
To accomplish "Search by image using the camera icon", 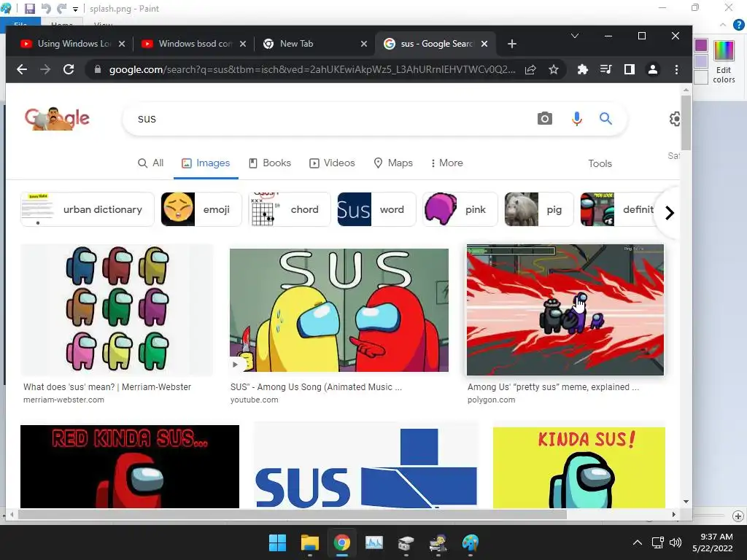I will pos(544,119).
